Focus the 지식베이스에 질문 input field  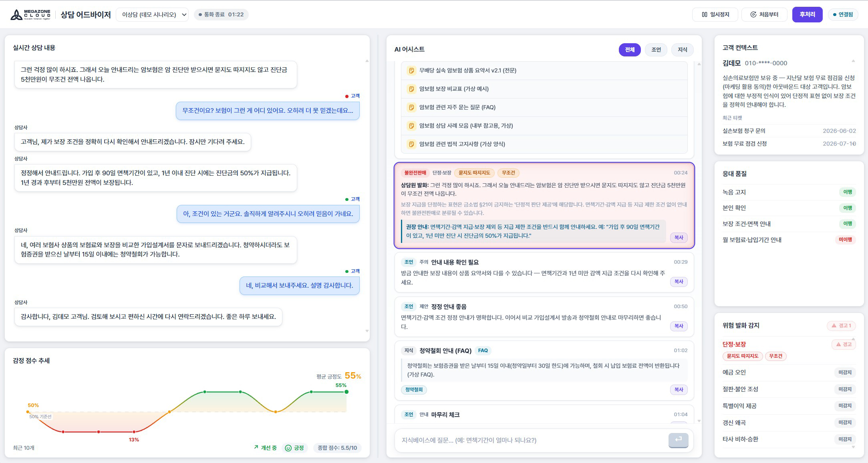coord(531,440)
